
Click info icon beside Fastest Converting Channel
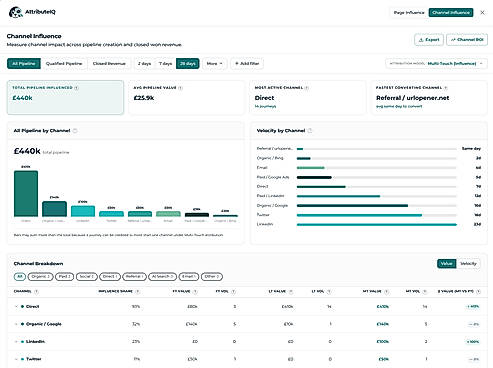[x=446, y=88]
